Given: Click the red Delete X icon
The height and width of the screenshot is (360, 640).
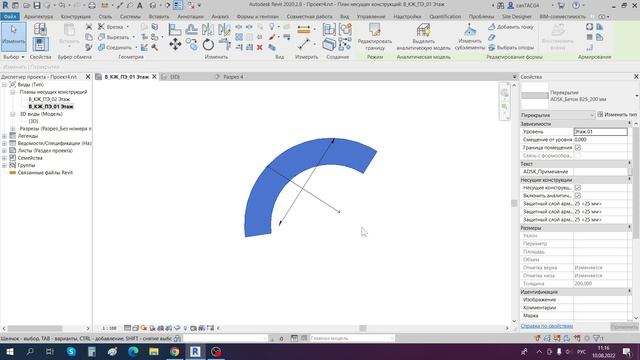Looking at the screenshot, I should pos(260,48).
